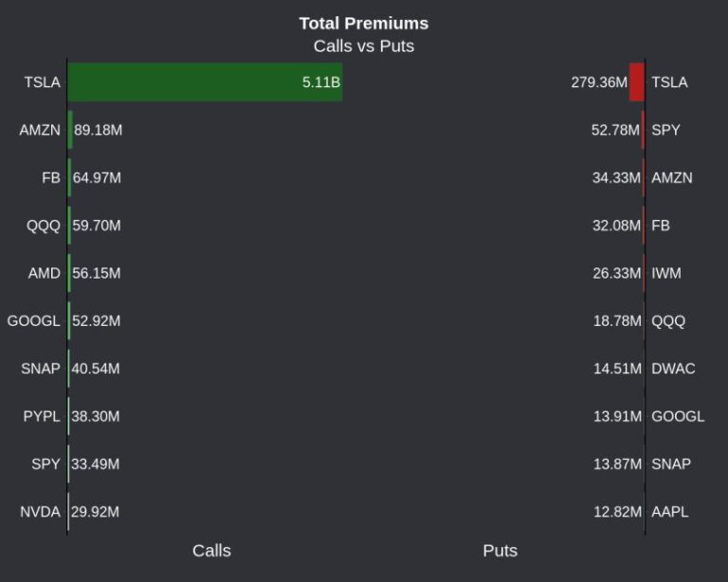Select the Puts axis label

click(500, 551)
